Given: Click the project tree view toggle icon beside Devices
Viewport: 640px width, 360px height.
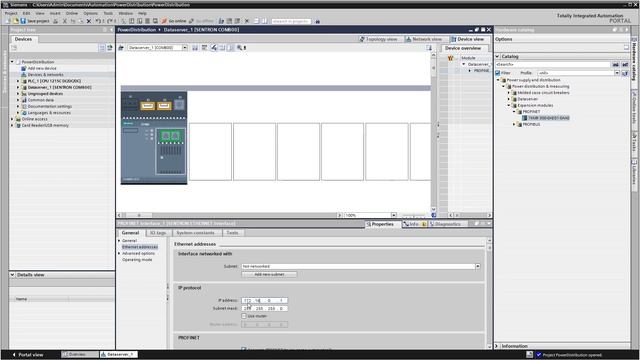Looking at the screenshot, I should (102, 48).
